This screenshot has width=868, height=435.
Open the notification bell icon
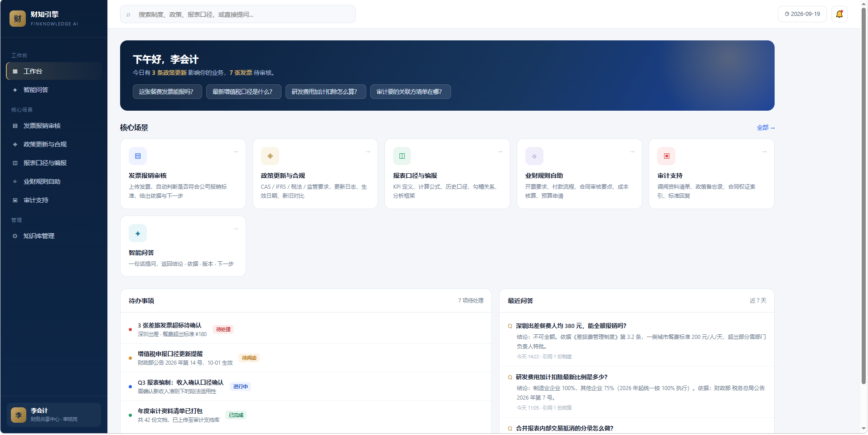coord(839,14)
